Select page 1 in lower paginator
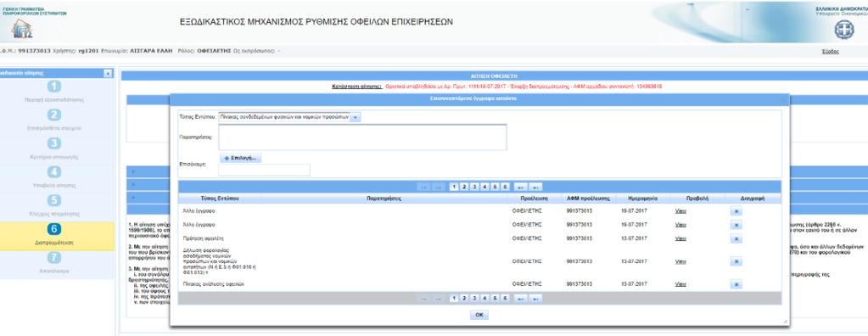Viewport: 868px width, 336px height. [x=454, y=299]
